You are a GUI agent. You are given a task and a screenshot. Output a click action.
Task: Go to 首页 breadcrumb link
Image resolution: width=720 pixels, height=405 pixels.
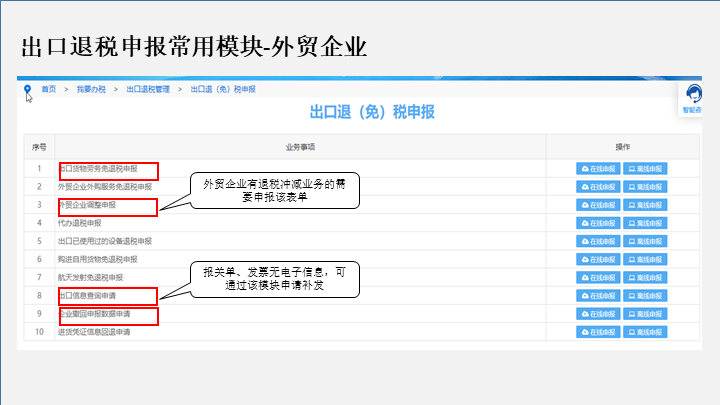tap(49, 89)
